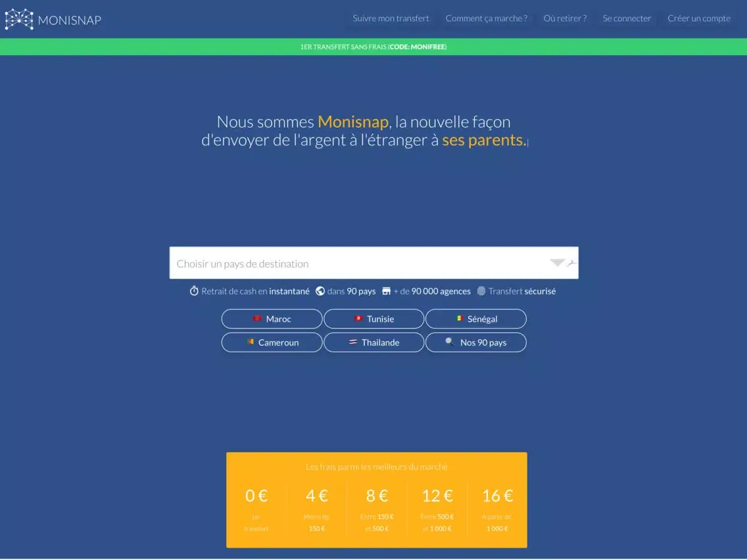Open Où retirer ? menu item

(565, 18)
